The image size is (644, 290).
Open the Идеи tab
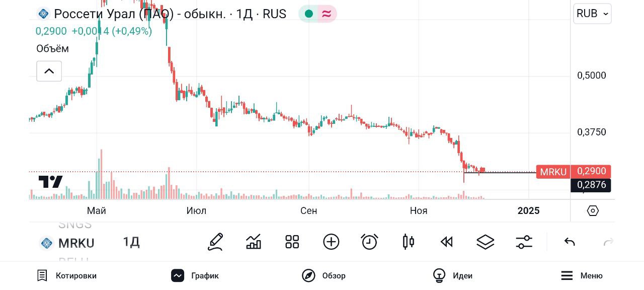click(452, 275)
